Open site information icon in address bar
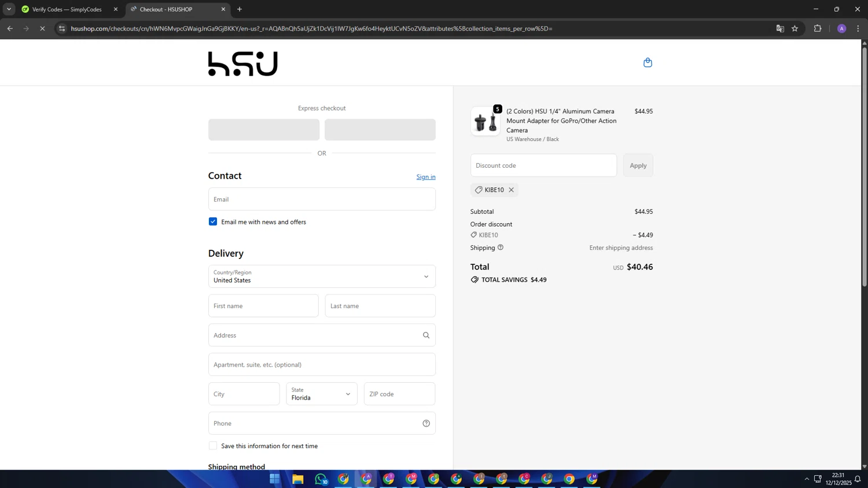The image size is (868, 488). (62, 28)
